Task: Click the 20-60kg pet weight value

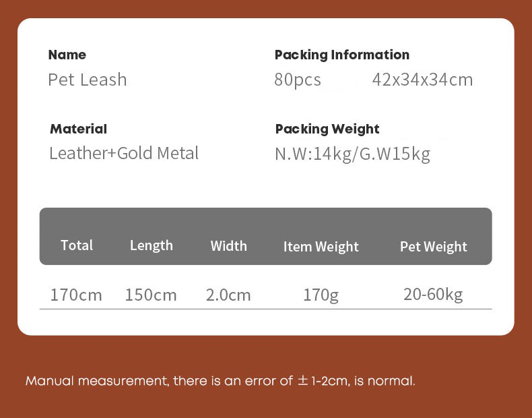Action: tap(433, 294)
